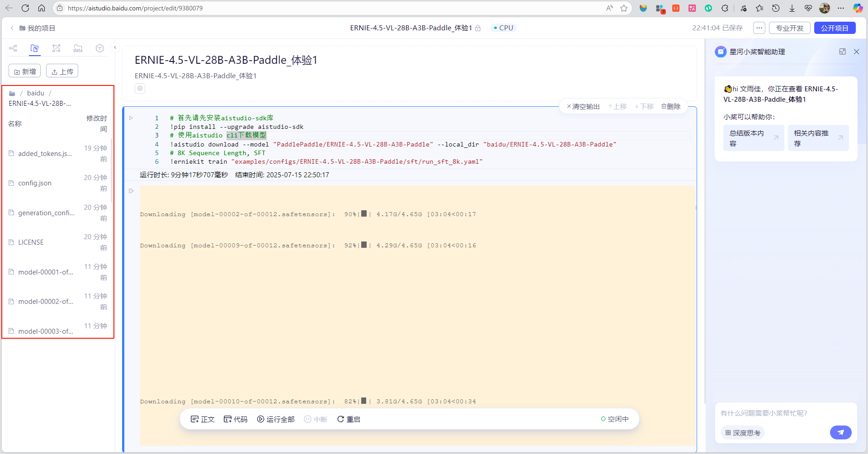Screen dimensions: 868x454
Task: Sort files by 修改时间 column header
Action: [97, 123]
